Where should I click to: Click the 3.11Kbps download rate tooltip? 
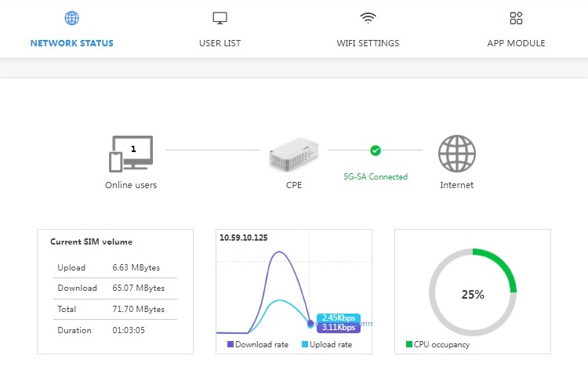point(339,328)
